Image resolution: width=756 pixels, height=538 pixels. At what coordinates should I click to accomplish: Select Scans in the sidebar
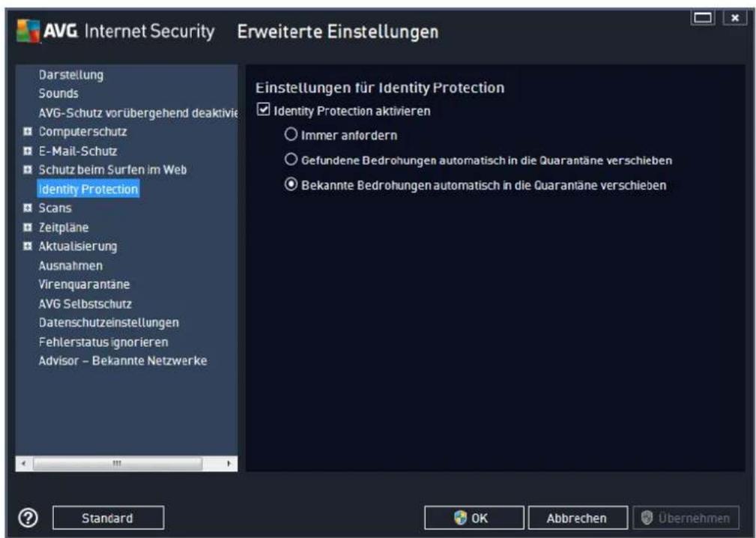55,208
